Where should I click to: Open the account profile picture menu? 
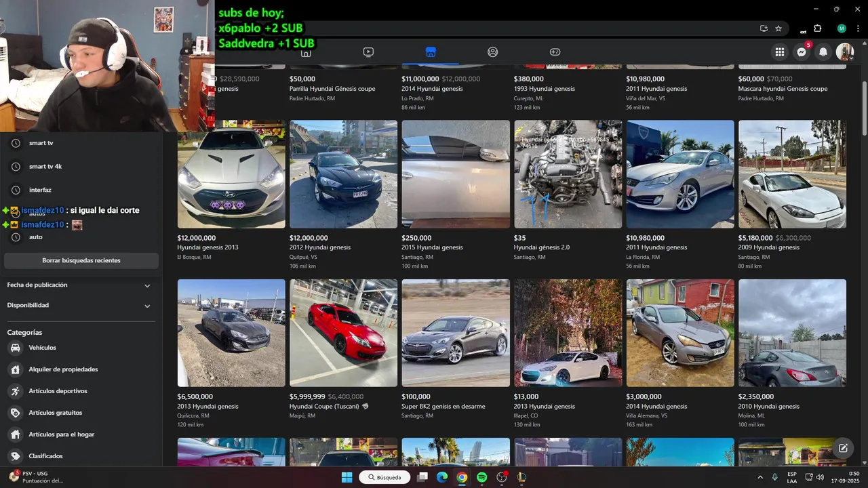tap(845, 52)
